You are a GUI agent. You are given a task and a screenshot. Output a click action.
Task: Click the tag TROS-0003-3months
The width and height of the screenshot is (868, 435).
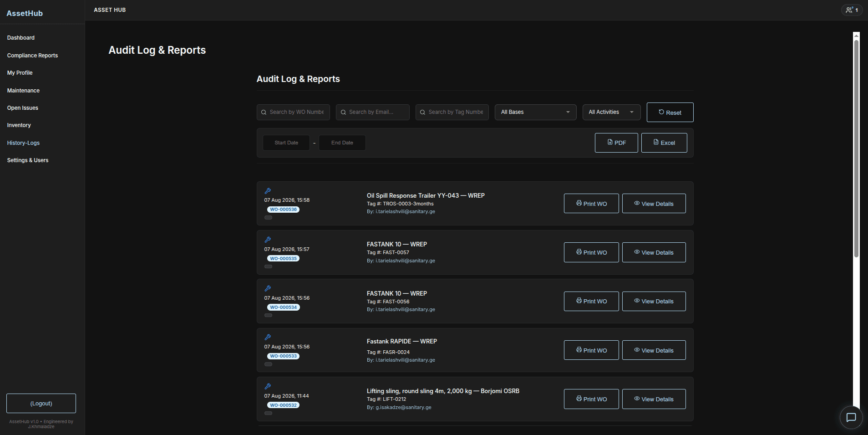(408, 204)
